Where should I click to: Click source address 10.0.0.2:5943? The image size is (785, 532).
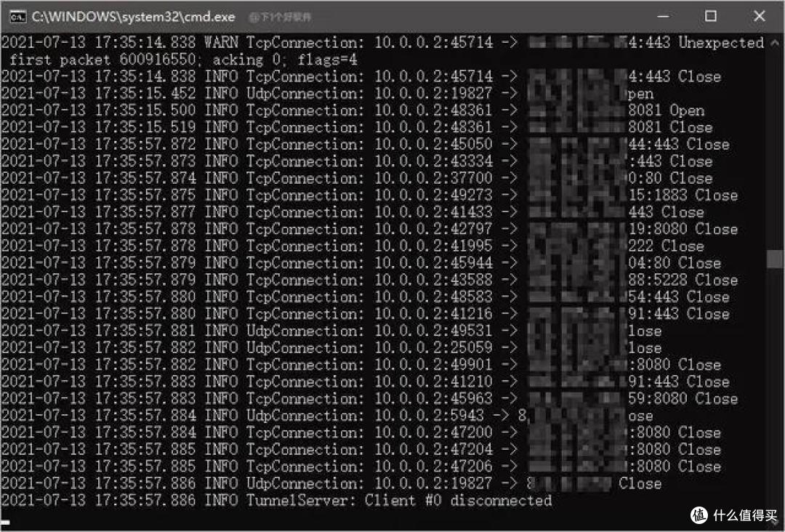click(x=430, y=417)
